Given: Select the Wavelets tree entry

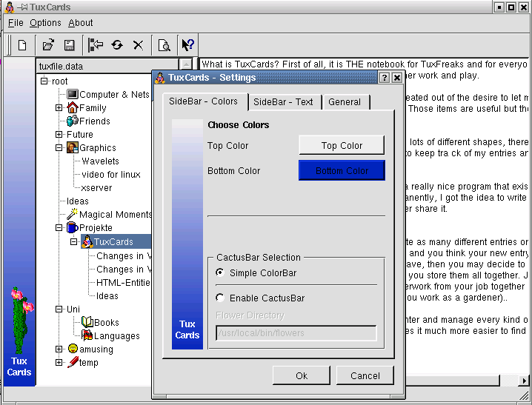Looking at the screenshot, I should (101, 161).
